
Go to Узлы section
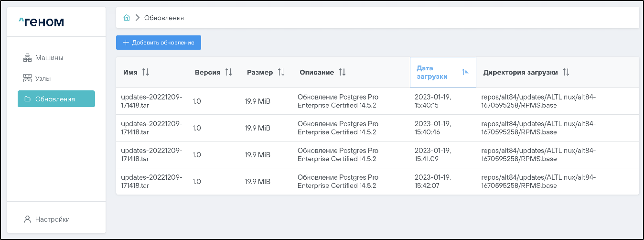(x=43, y=78)
